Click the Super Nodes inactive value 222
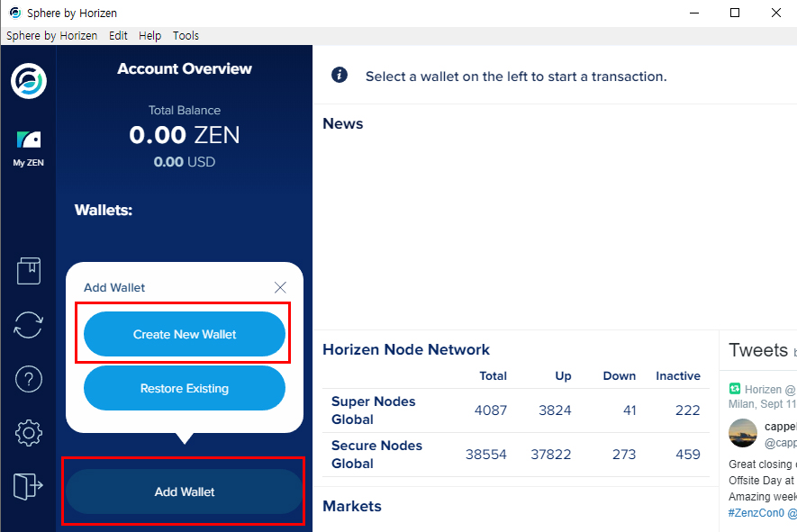This screenshot has width=797, height=532. coord(688,410)
